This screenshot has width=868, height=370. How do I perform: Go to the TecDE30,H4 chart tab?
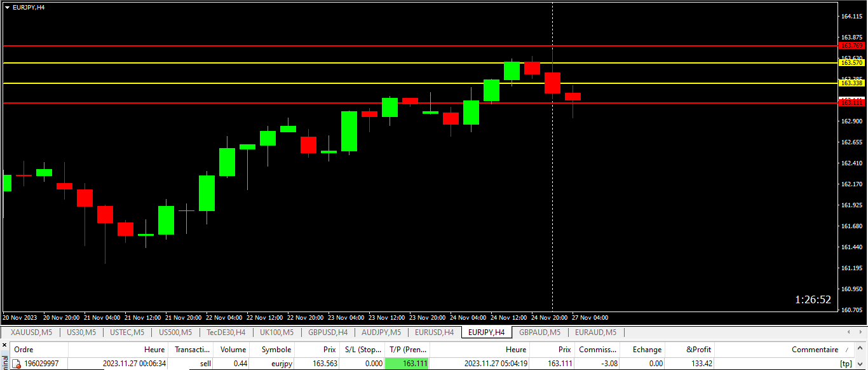[226, 332]
